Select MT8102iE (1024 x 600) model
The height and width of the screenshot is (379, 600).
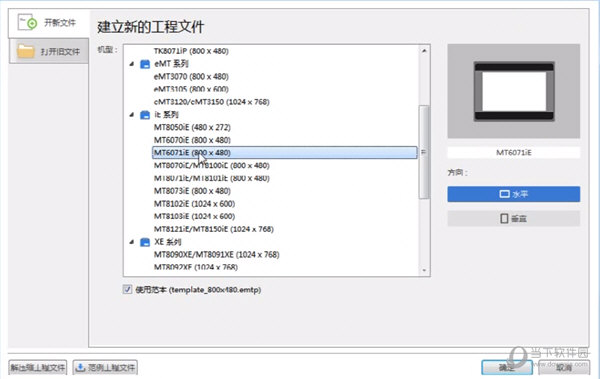pyautogui.click(x=194, y=204)
